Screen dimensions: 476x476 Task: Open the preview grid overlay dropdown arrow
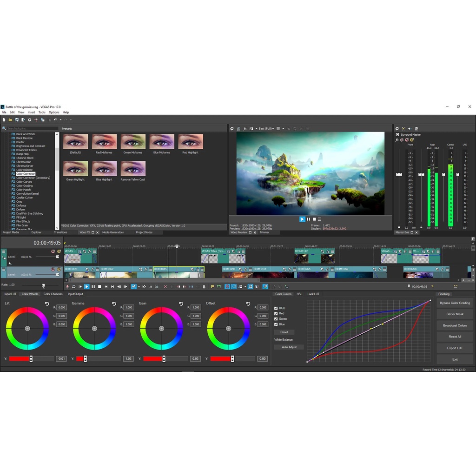click(283, 129)
